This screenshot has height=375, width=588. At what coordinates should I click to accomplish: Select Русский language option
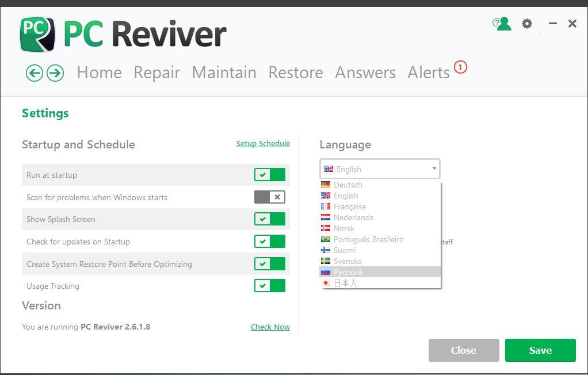[380, 272]
